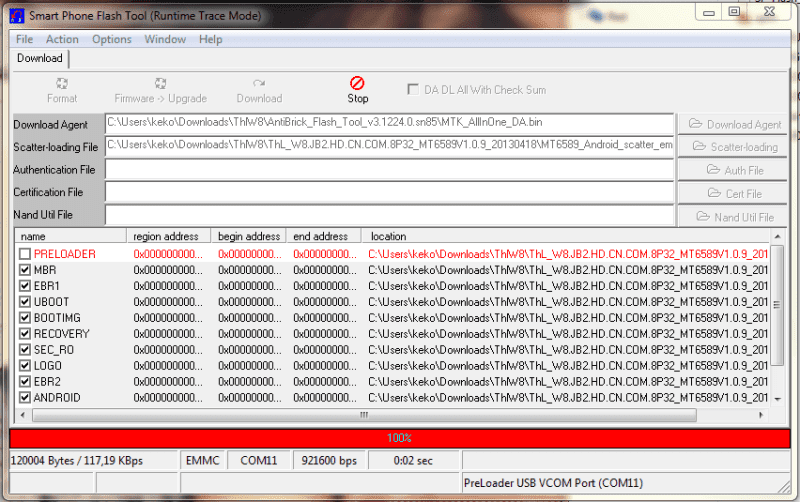Screen dimensions: 800x502
Task: Click the horizontal scrollbar thumb in partition list
Action: 364,415
